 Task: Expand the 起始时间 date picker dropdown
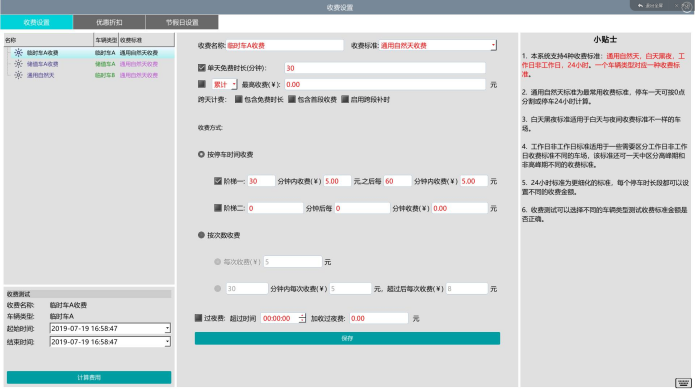point(167,328)
